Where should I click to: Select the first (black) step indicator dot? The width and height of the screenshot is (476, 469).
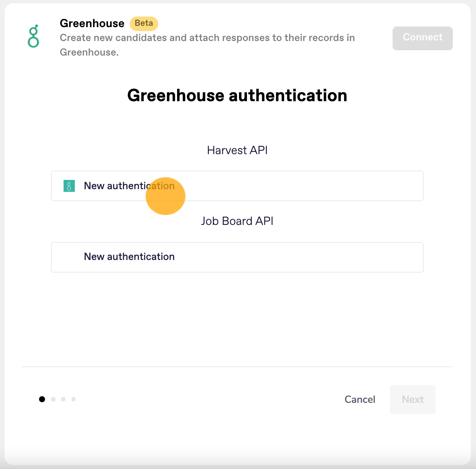[x=42, y=399]
